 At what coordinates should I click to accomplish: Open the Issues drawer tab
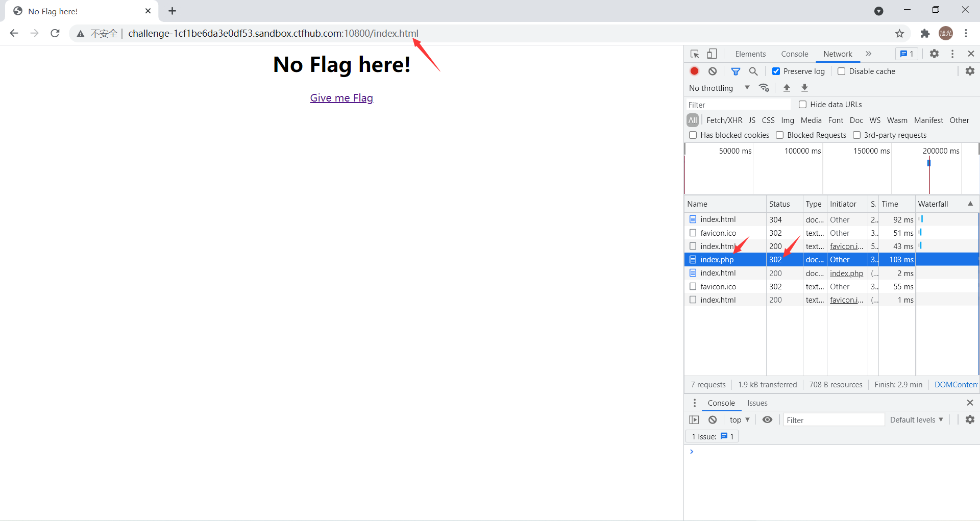[757, 403]
